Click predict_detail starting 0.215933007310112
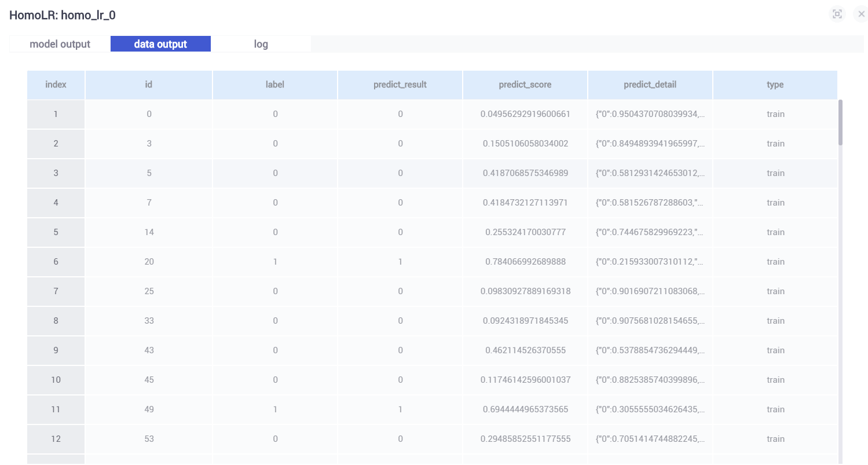Viewport: 868px width, 465px height. tap(650, 262)
